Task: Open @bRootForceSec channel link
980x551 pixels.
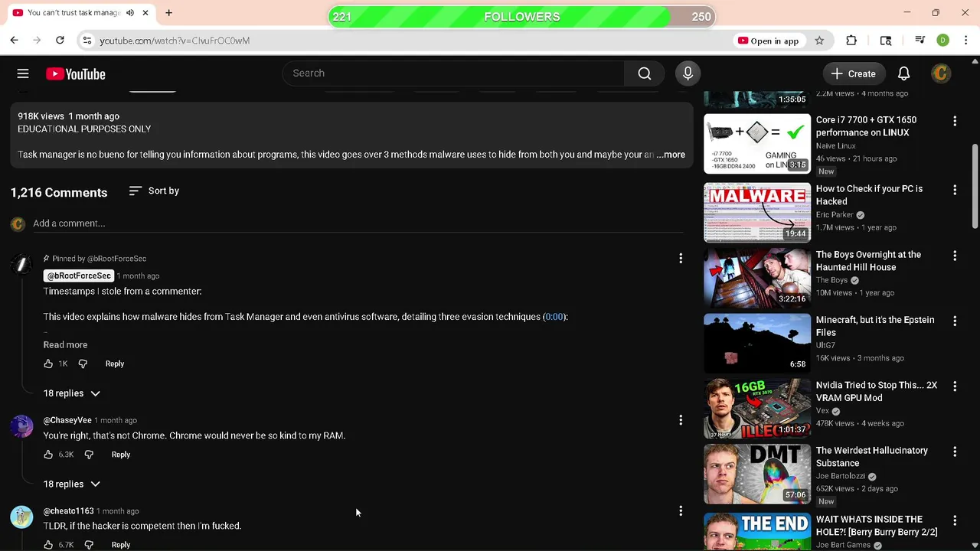Action: tap(79, 275)
